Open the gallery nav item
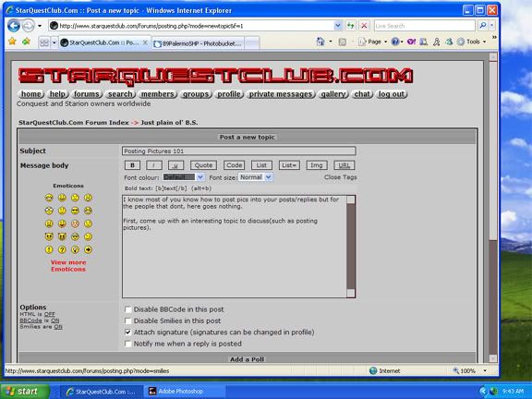Image resolution: width=532 pixels, height=399 pixels. coord(333,94)
